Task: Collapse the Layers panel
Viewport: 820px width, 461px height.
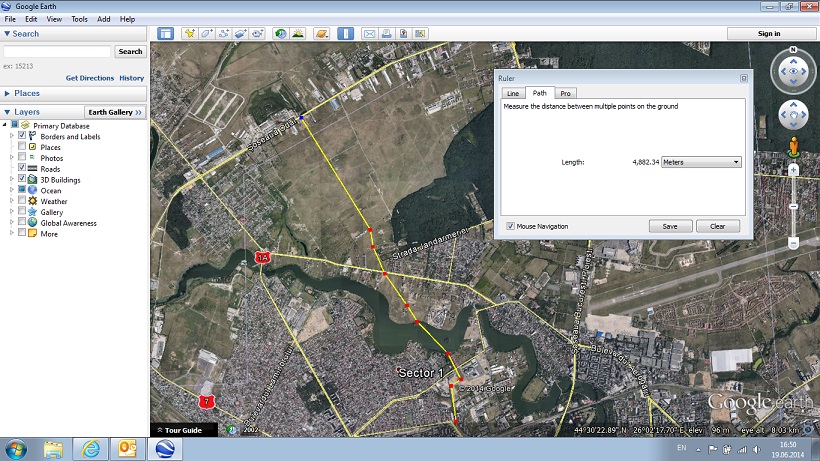Action: coord(7,112)
